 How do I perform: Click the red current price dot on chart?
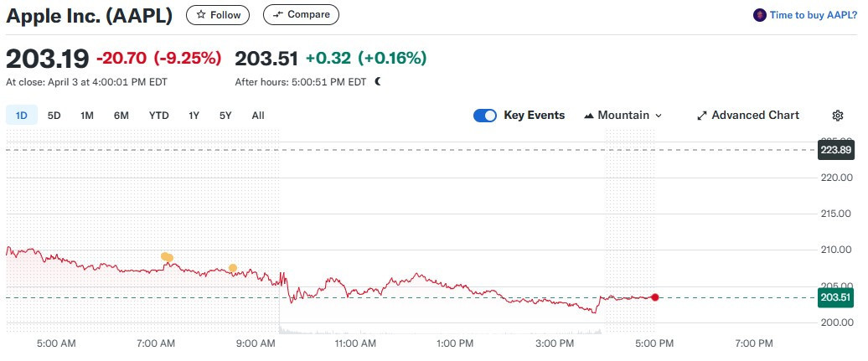[655, 297]
